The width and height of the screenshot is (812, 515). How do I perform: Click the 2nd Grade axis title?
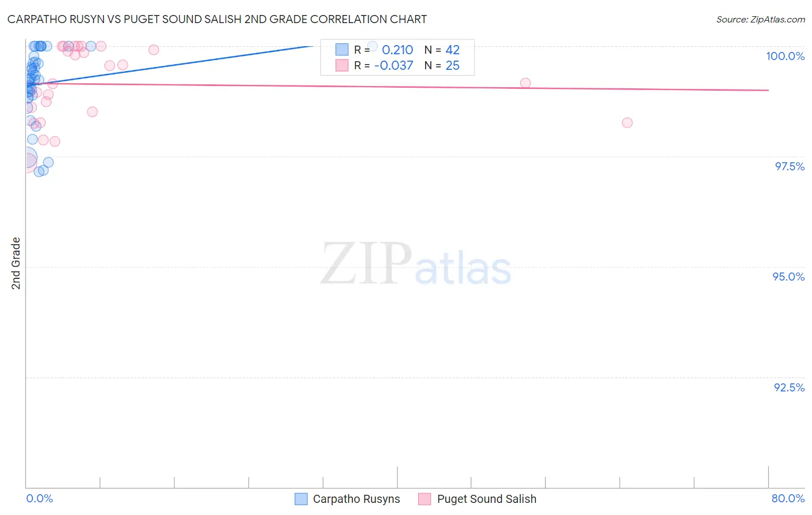(x=16, y=263)
